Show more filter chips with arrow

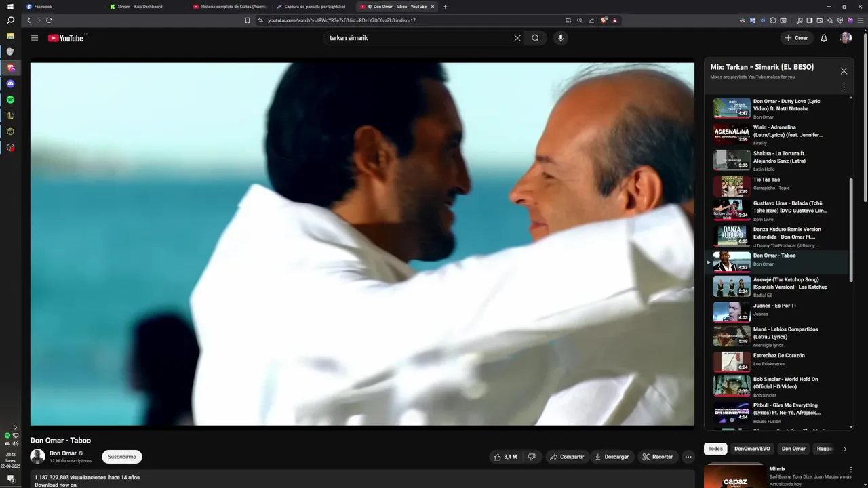pos(844,449)
